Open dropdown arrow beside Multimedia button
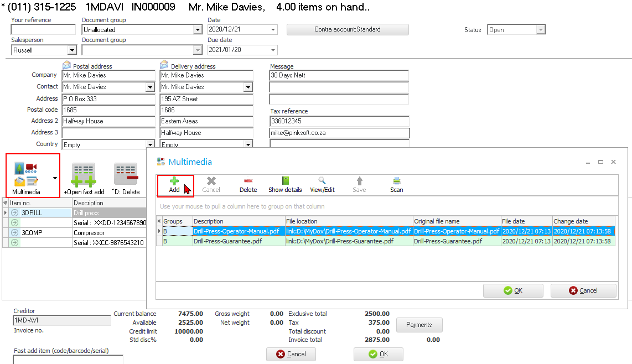 coord(54,178)
